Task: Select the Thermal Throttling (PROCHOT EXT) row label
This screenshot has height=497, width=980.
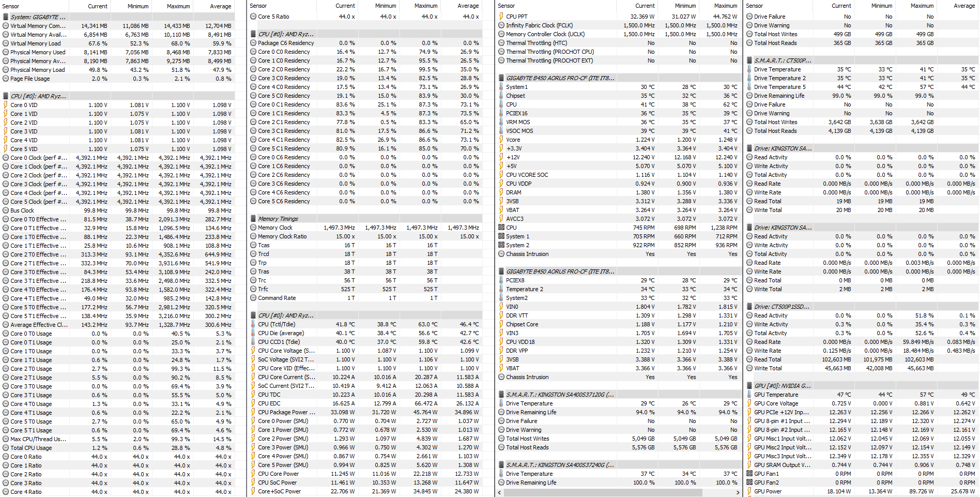Action: point(549,61)
